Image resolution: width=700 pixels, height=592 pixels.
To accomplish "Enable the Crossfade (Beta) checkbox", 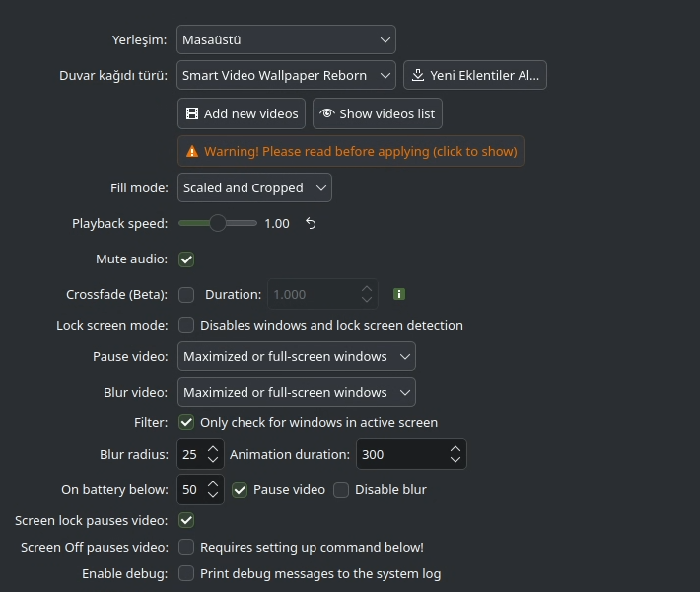I will click(x=186, y=294).
